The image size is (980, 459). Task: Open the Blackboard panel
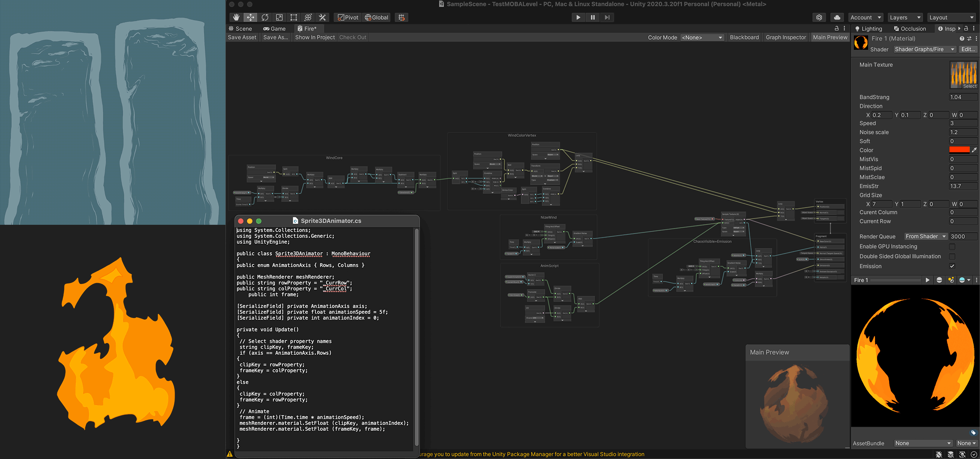(x=744, y=37)
